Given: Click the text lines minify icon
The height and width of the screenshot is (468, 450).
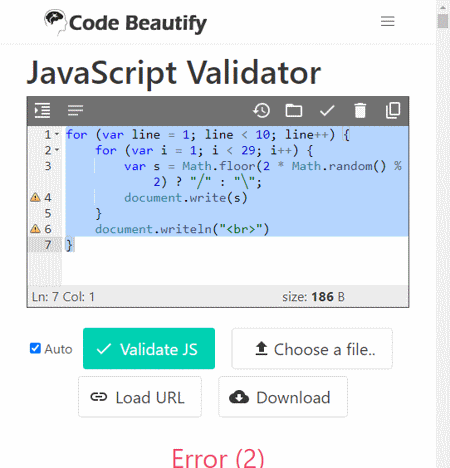Looking at the screenshot, I should click(75, 110).
